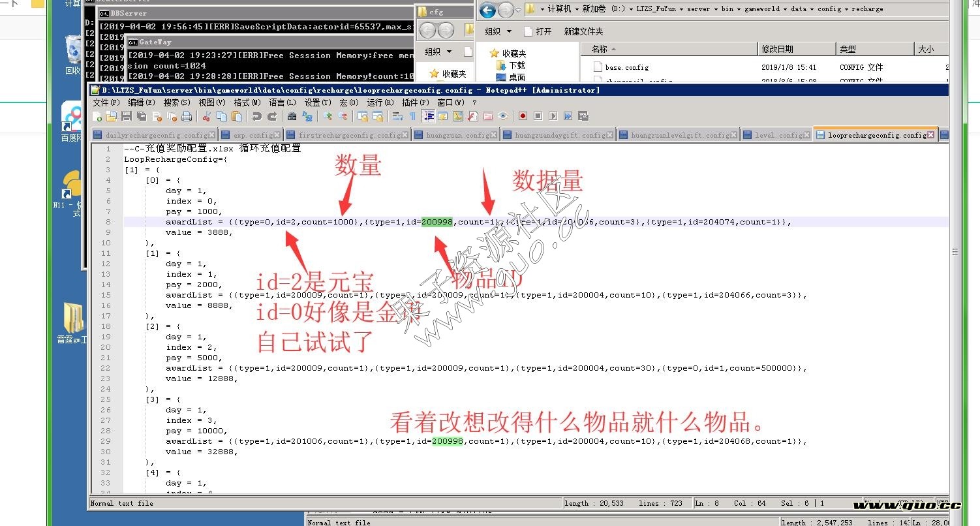This screenshot has height=526, width=980.
Task: Click the New file icon in toolbar
Action: point(97,116)
